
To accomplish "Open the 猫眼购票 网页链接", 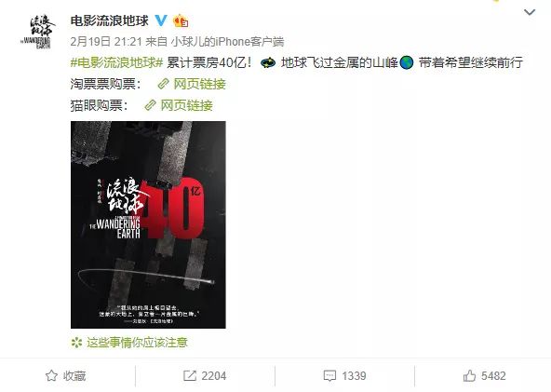I will (x=186, y=105).
